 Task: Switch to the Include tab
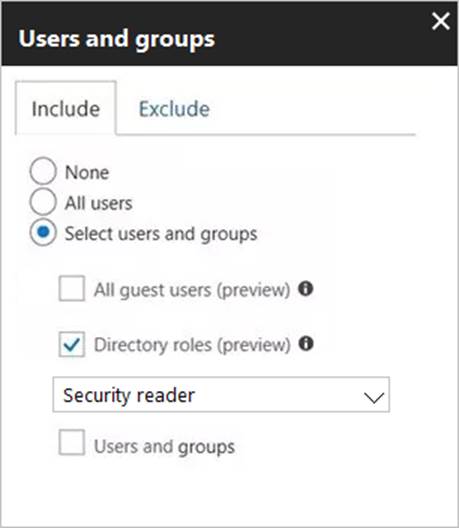coord(66,108)
